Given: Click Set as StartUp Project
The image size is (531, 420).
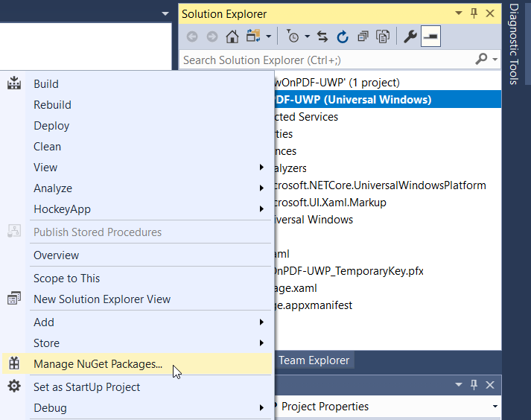Looking at the screenshot, I should (x=86, y=386).
